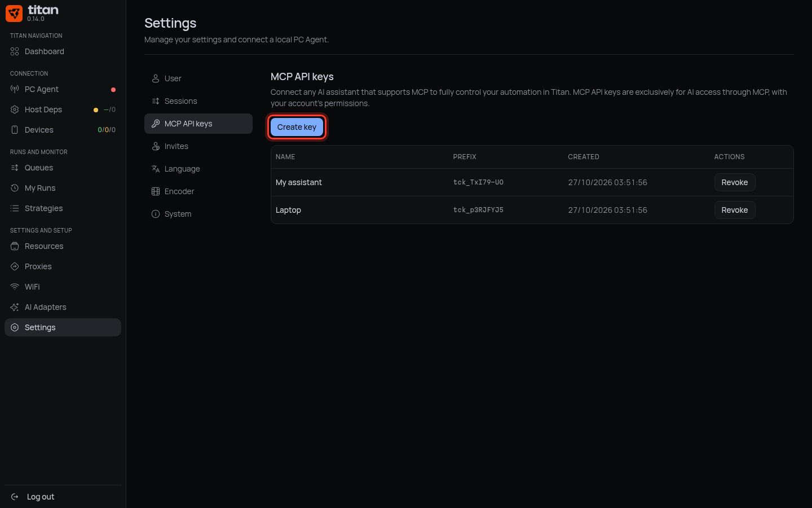Click the tck_p3RJFYJ5 prefix text
The width and height of the screenshot is (812, 508).
pyautogui.click(x=478, y=210)
